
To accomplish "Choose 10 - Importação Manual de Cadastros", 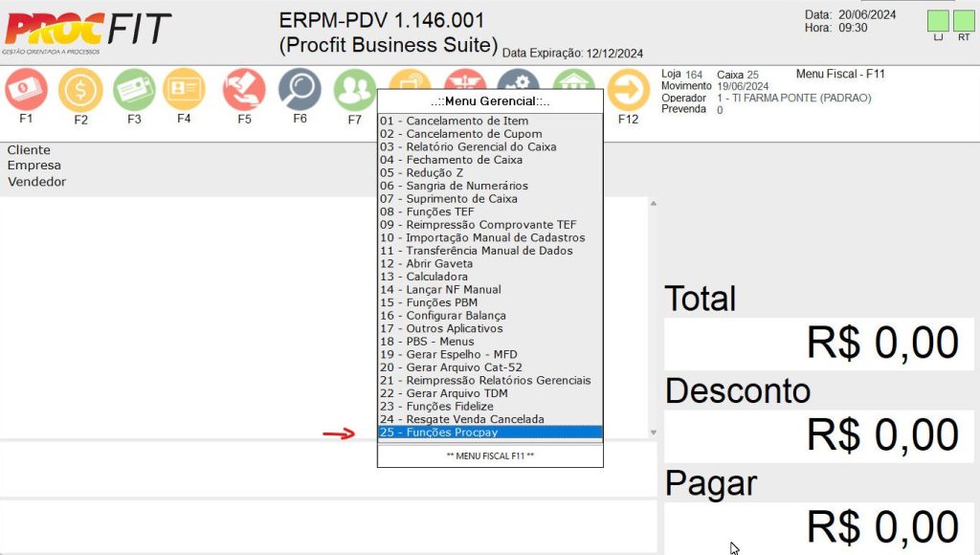I will point(490,237).
